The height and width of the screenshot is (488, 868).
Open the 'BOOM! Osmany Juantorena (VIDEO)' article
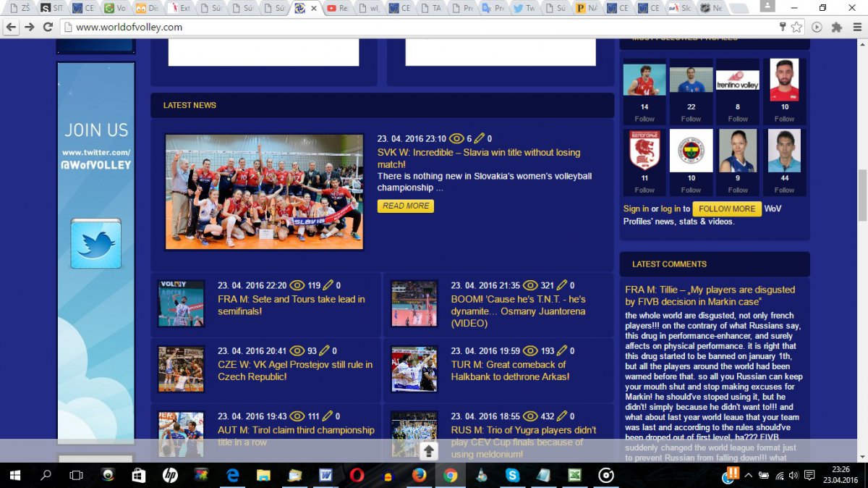click(x=519, y=311)
